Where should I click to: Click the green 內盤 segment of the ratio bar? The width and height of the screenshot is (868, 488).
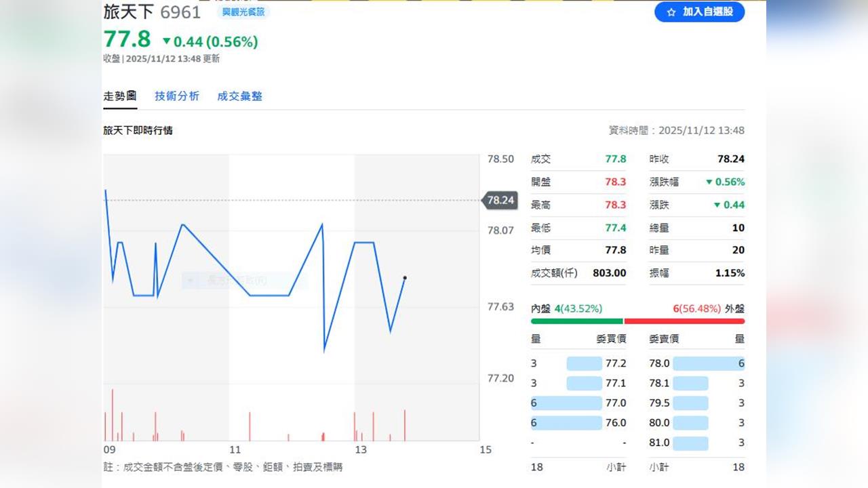point(576,321)
